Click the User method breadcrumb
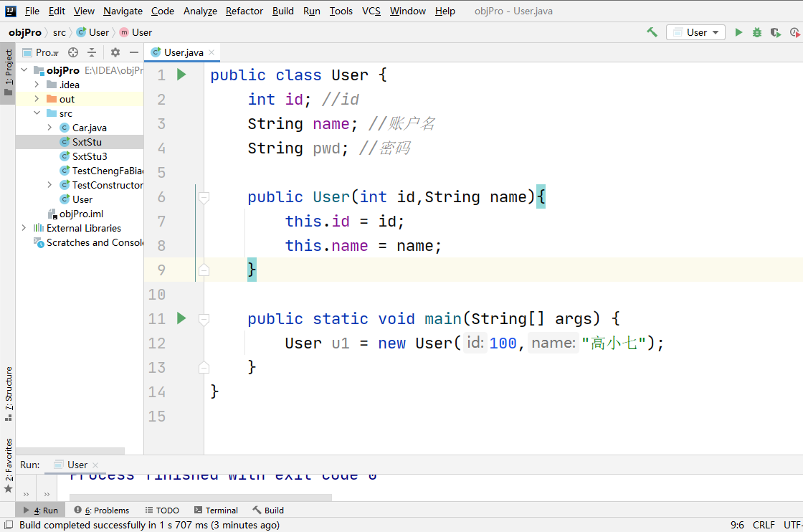The width and height of the screenshot is (803, 532). point(136,32)
